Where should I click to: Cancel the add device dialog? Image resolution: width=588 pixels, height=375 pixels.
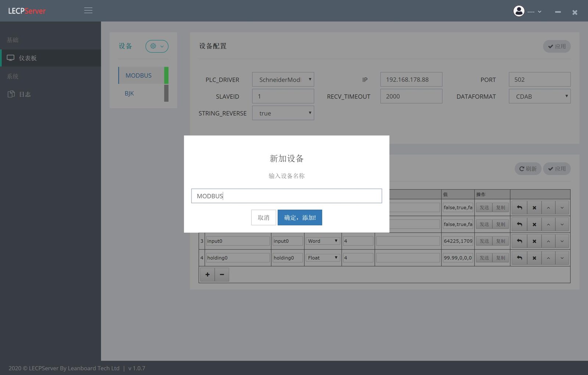click(263, 218)
